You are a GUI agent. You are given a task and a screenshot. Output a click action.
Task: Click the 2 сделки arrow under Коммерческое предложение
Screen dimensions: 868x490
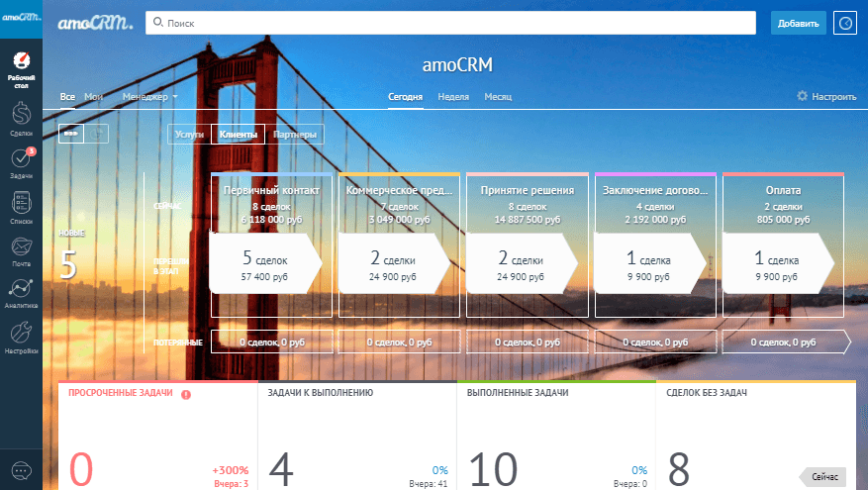coord(394,263)
